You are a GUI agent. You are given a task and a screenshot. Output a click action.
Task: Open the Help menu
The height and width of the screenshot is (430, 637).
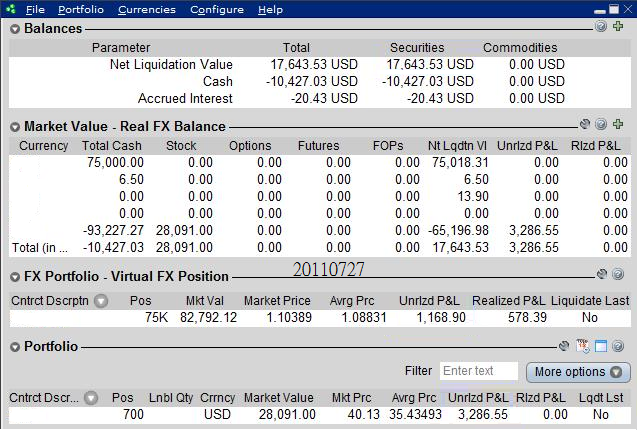(x=270, y=9)
